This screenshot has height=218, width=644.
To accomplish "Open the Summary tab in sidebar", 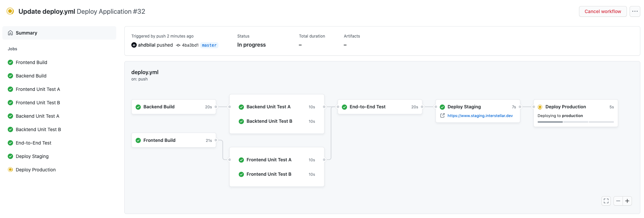I will pos(26,33).
